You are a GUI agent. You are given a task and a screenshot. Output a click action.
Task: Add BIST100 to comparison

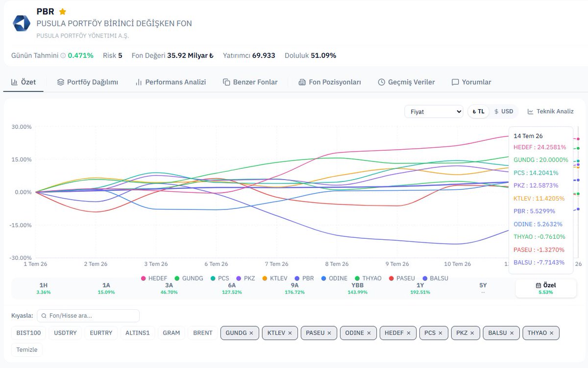28,333
